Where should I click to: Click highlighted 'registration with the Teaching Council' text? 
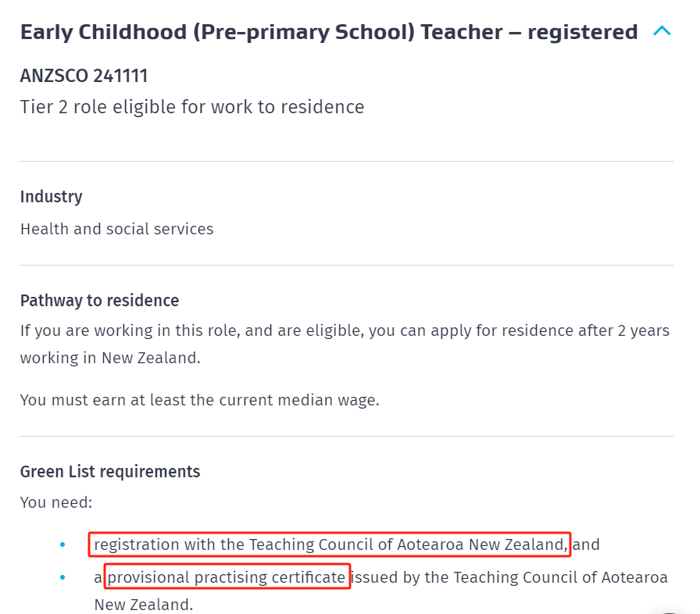pyautogui.click(x=330, y=544)
